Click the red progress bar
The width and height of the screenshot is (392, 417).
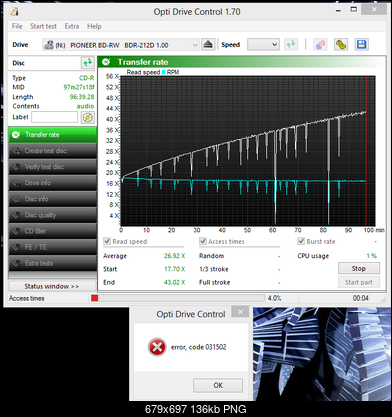pyautogui.click(x=95, y=298)
